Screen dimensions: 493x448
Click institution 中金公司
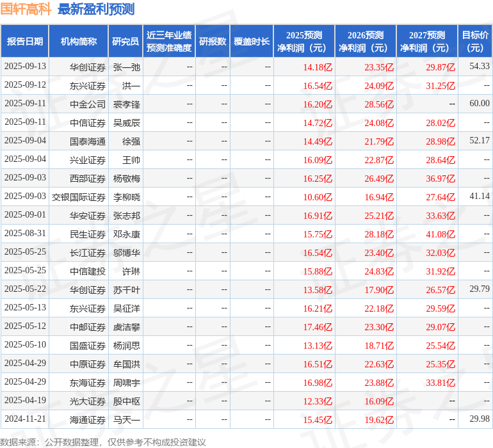coord(88,104)
